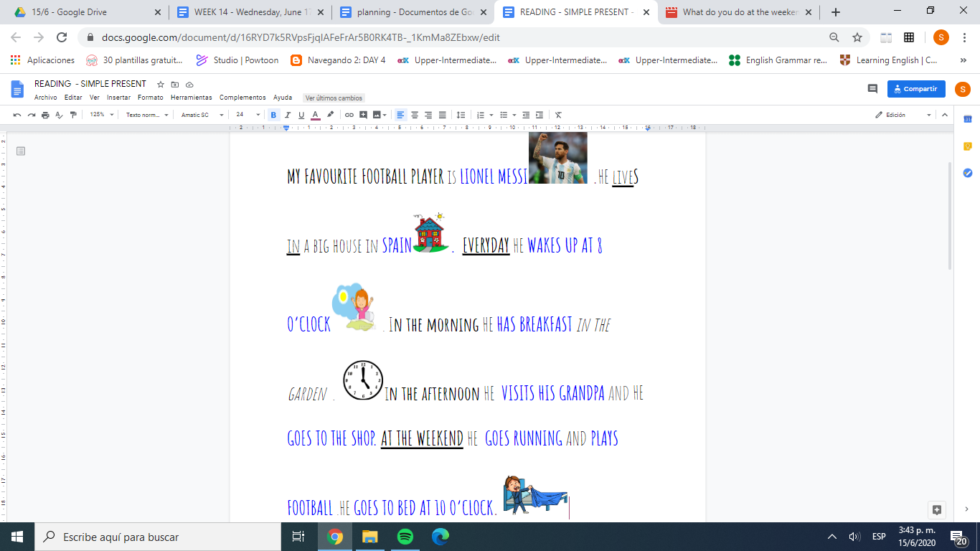Click the clear formatting icon

click(x=558, y=115)
